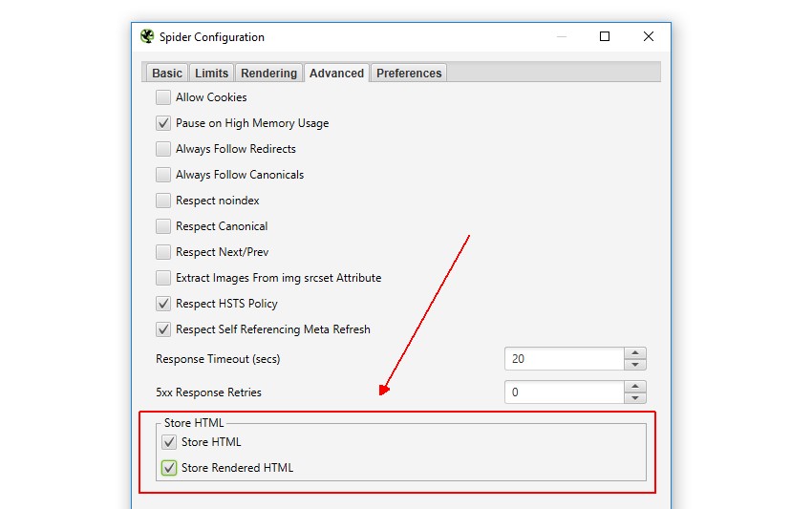Maximize the Spider Configuration window

click(x=605, y=37)
